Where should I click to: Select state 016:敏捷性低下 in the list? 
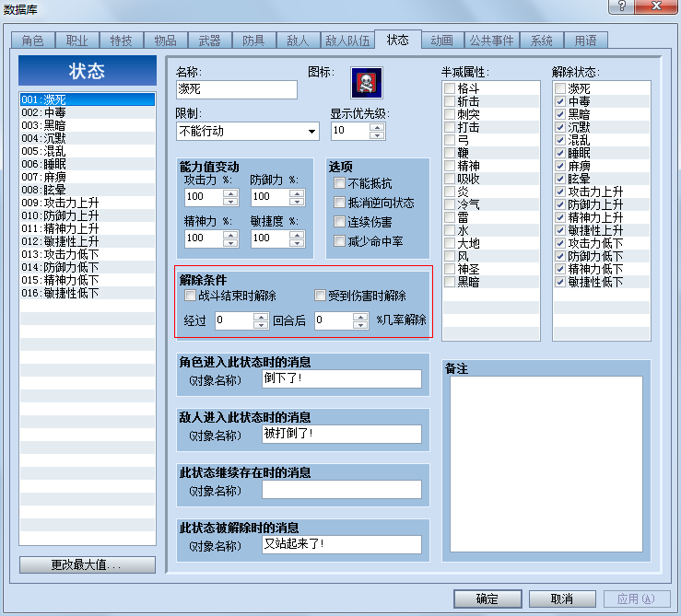coord(88,293)
